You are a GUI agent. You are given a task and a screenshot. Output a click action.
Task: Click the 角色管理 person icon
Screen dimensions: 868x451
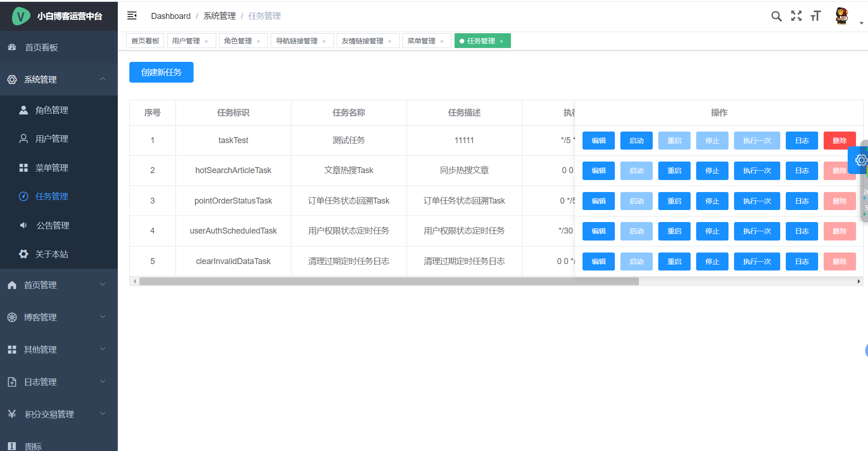tap(24, 110)
